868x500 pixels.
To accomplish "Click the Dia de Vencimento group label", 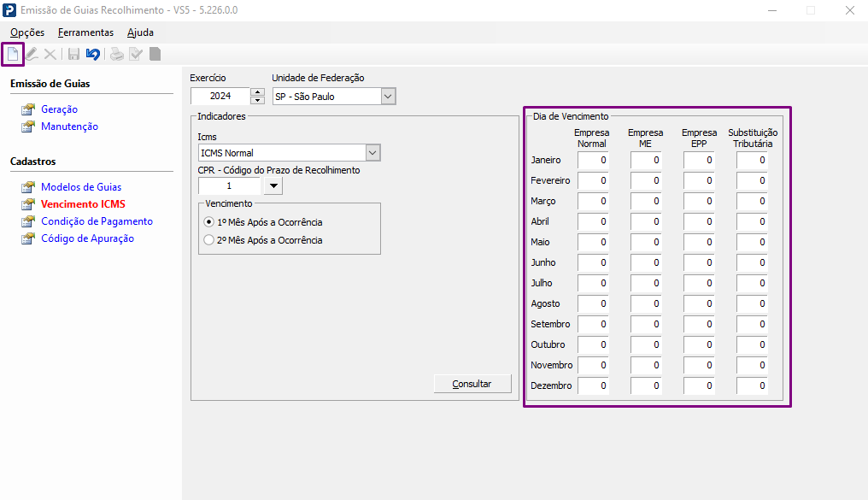I will 571,116.
